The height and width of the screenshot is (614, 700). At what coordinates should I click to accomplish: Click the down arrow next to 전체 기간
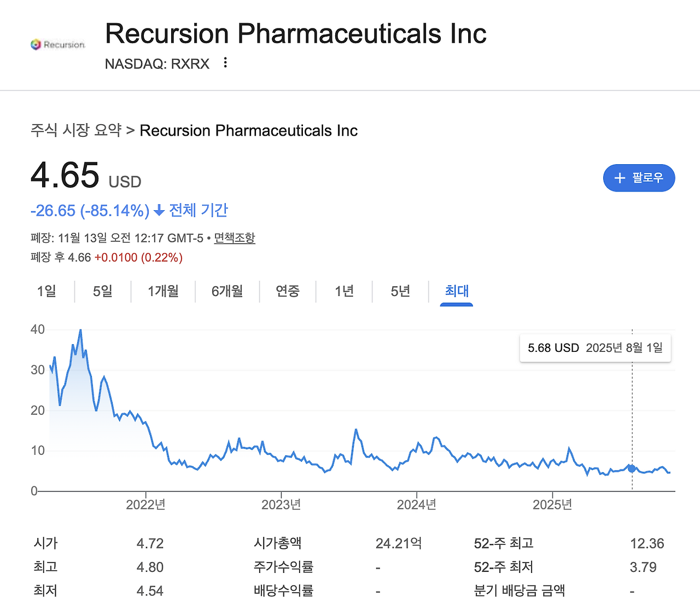159,211
